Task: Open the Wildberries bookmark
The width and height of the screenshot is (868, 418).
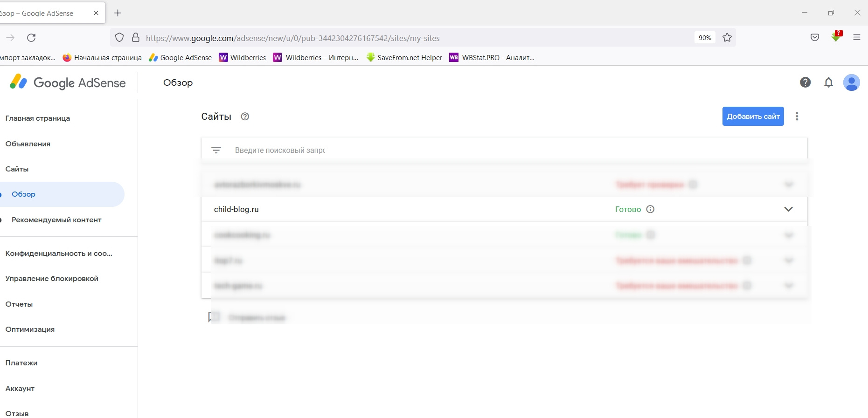Action: [x=243, y=57]
